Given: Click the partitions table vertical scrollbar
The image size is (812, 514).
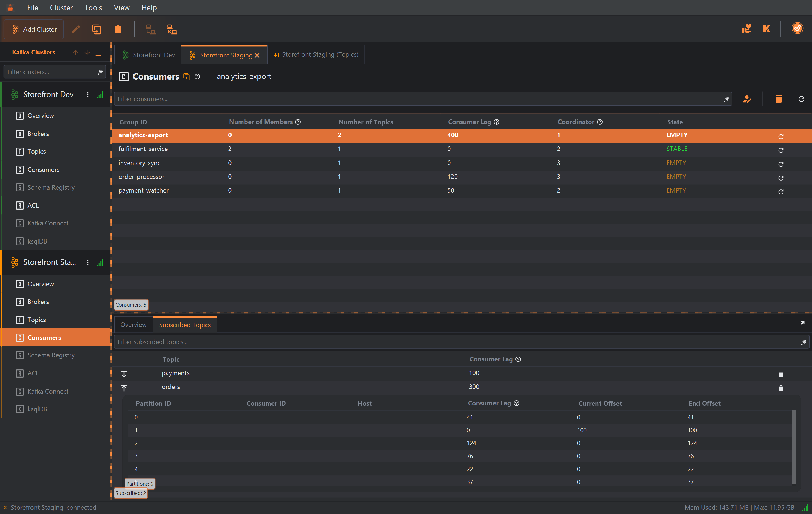Looking at the screenshot, I should pyautogui.click(x=793, y=447).
